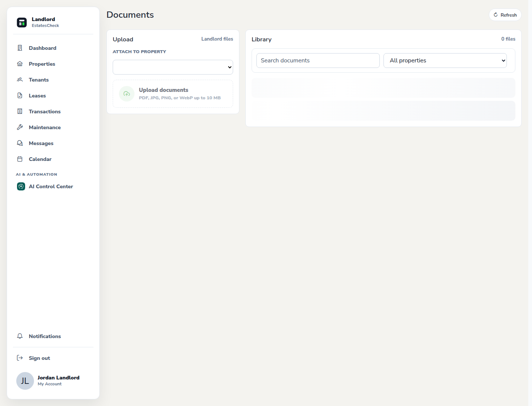
Task: Click the ATTACH TO PROPERTY label
Action: 139,52
